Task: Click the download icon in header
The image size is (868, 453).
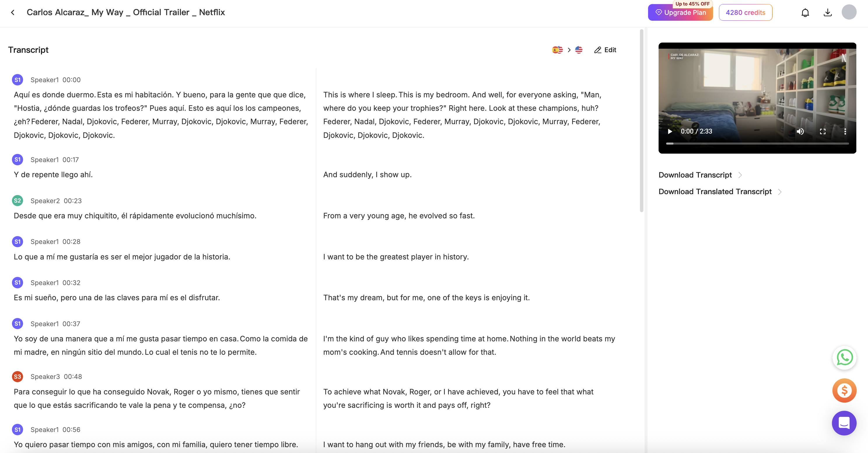Action: coord(827,13)
